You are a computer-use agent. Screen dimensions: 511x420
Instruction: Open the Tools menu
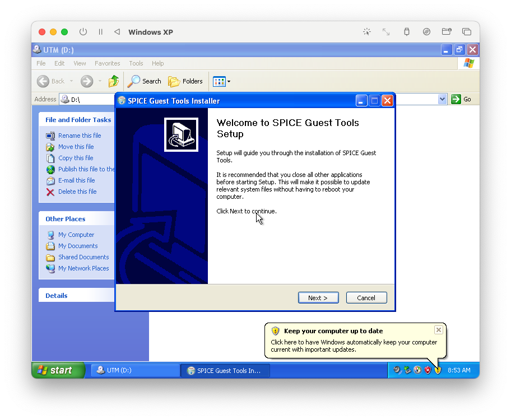click(x=136, y=63)
